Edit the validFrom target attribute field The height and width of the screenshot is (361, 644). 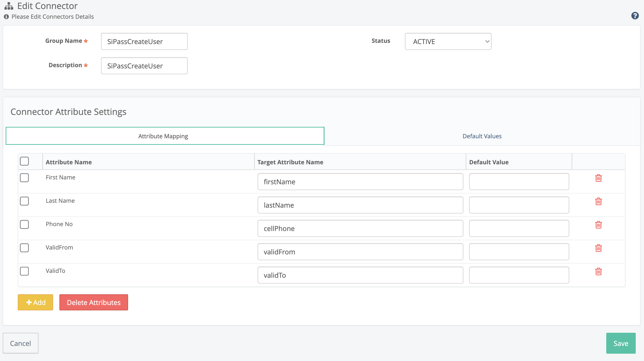tap(360, 252)
